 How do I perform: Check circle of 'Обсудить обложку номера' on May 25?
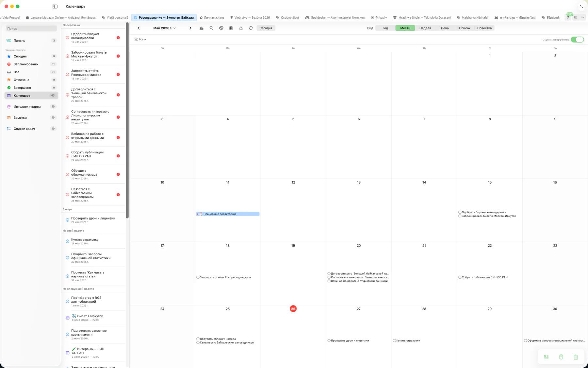[198, 339]
